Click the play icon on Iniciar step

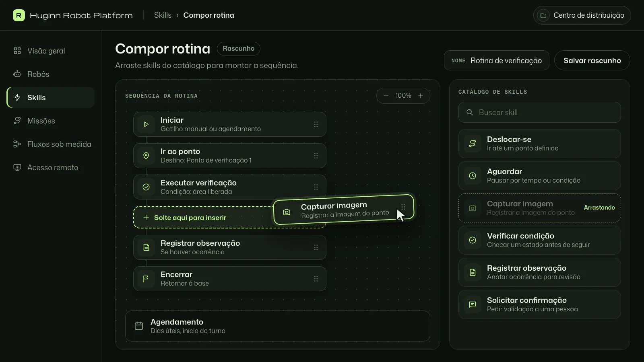[146, 124]
